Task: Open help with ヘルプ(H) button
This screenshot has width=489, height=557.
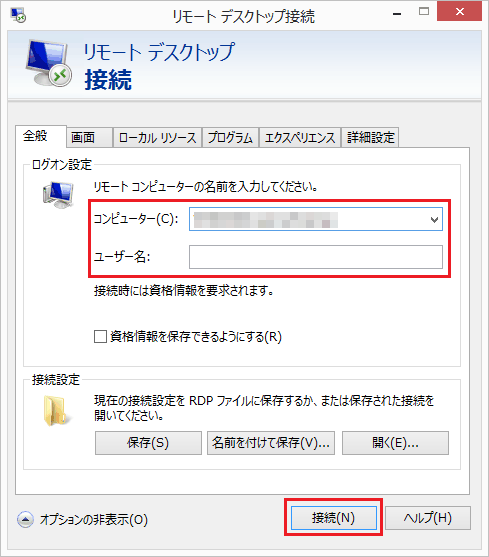Action: [x=428, y=518]
